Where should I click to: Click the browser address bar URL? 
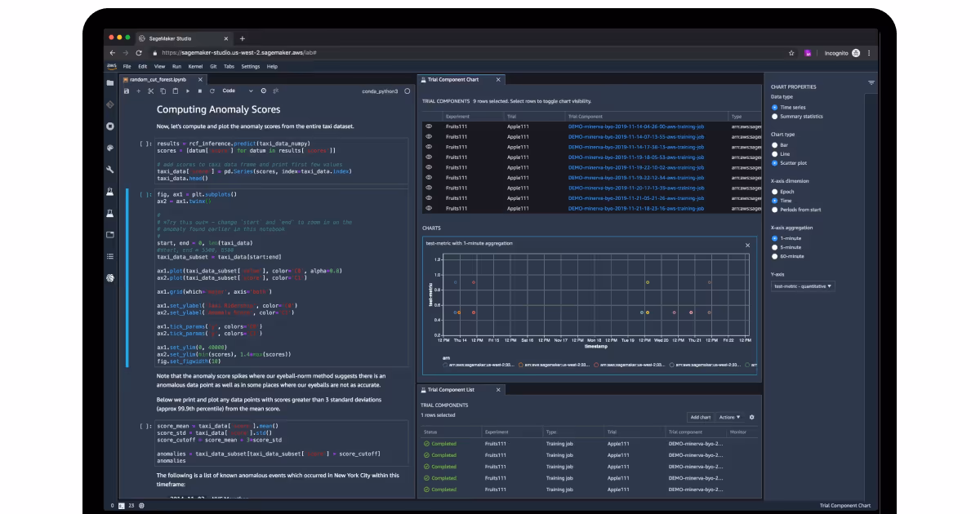[238, 52]
